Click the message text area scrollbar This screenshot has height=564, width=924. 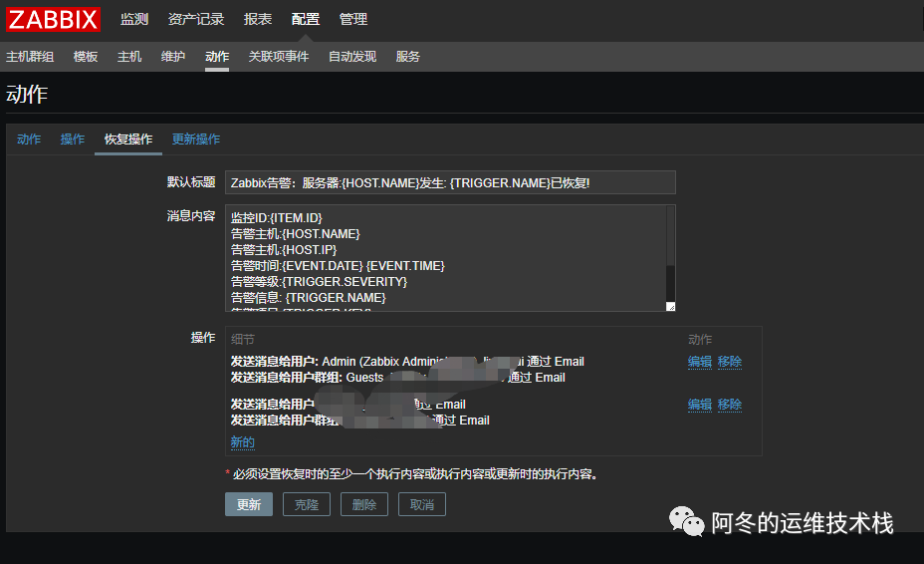pos(671,254)
